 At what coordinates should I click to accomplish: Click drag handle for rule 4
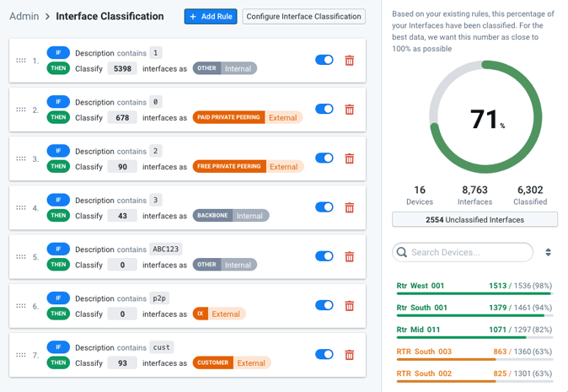(21, 207)
